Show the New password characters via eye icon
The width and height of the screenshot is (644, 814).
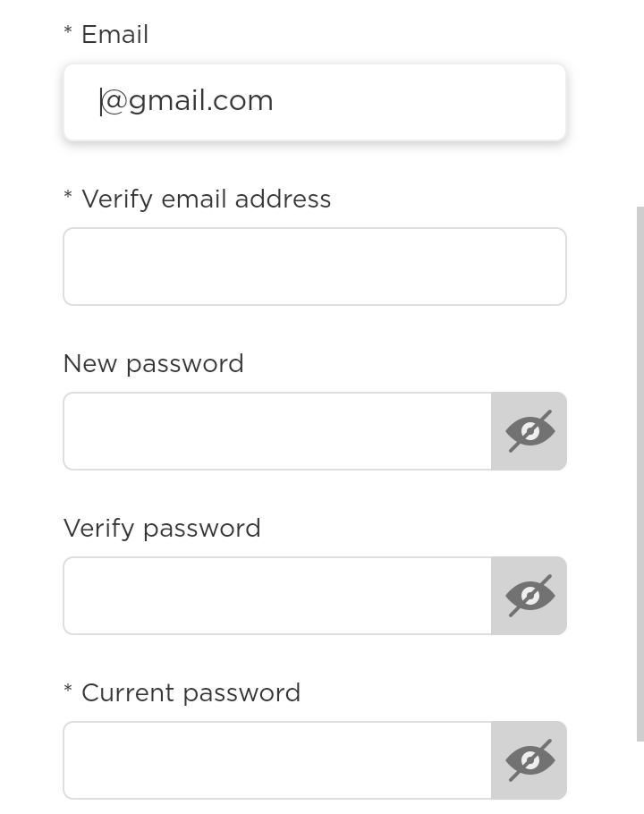(x=529, y=431)
